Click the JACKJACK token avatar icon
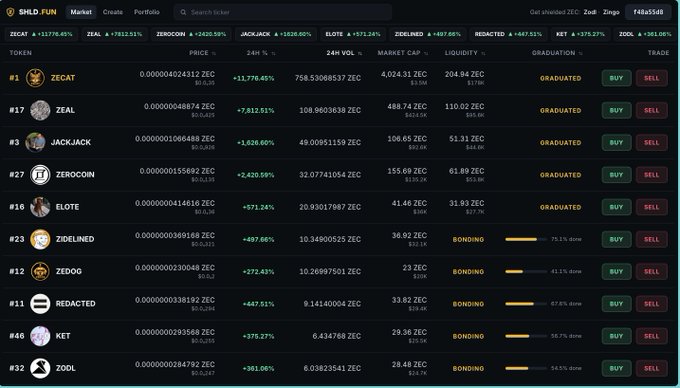Viewport: 680px width, 388px height. click(36, 142)
